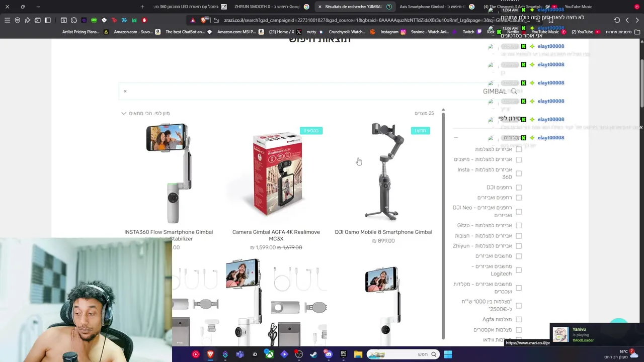Check the אביזרים למצלמות - מייצבים filter
The image size is (644, 362).
[519, 159]
